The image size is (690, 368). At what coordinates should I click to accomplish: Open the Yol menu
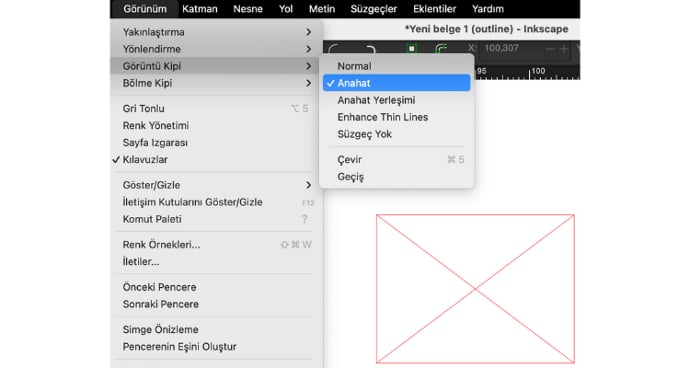(286, 9)
